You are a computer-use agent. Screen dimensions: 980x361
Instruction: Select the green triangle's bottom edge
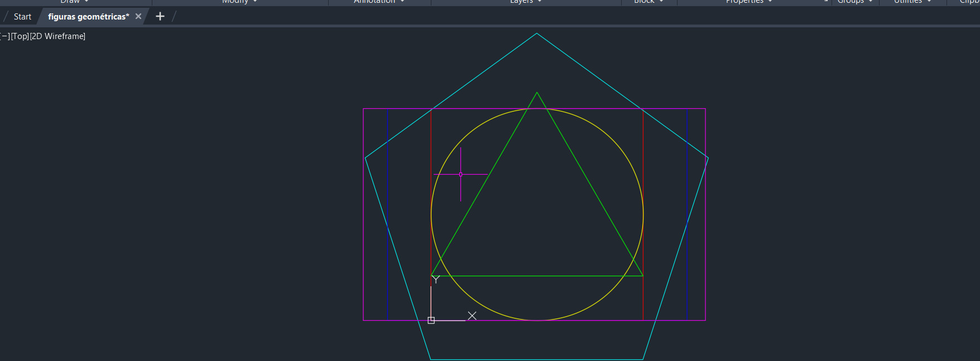[x=537, y=276]
